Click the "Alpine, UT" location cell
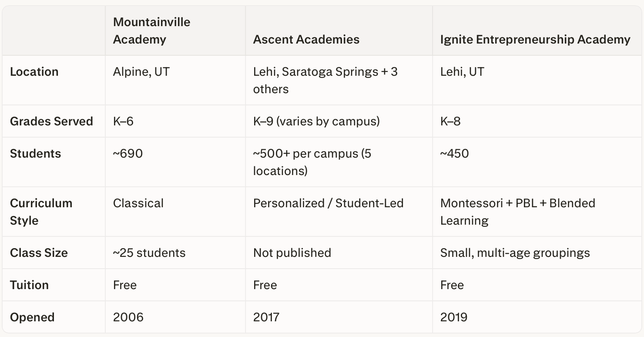This screenshot has height=337, width=644. (x=141, y=71)
